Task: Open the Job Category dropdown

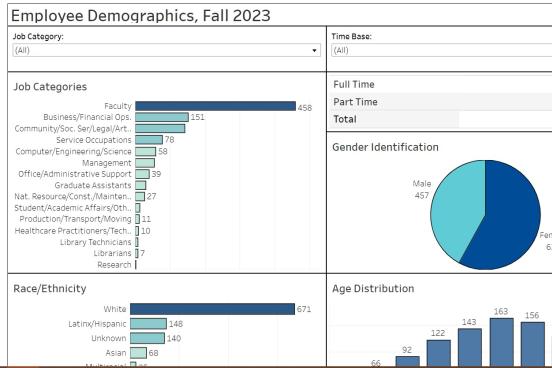Action: click(167, 50)
